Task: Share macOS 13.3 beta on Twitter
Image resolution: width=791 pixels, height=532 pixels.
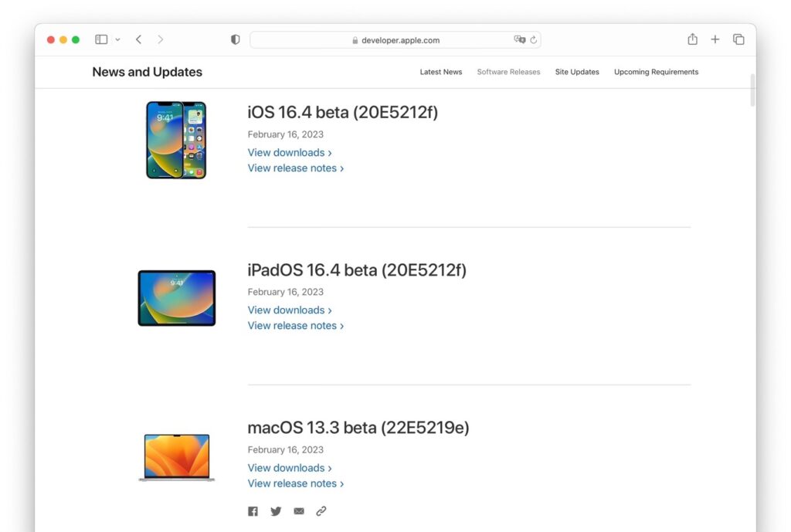Action: [276, 510]
